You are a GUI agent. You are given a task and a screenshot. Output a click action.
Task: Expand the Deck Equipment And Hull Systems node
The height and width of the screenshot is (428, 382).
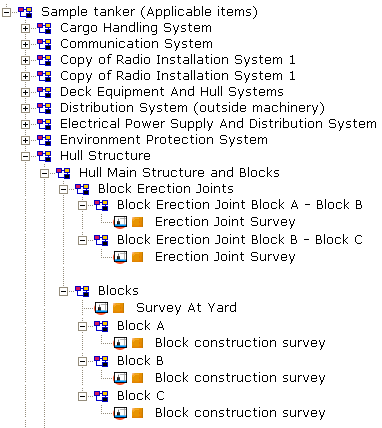[25, 92]
